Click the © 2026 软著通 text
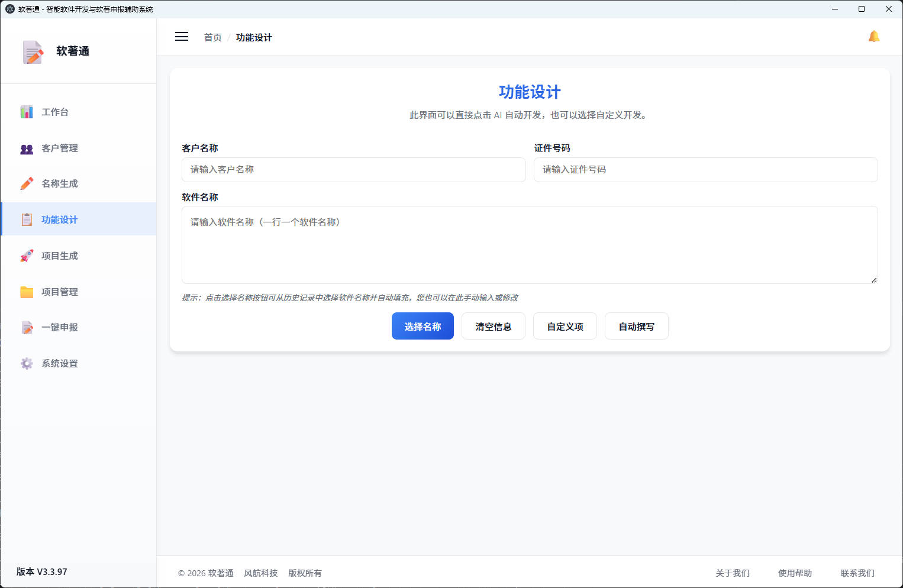The image size is (903, 588). (x=206, y=573)
